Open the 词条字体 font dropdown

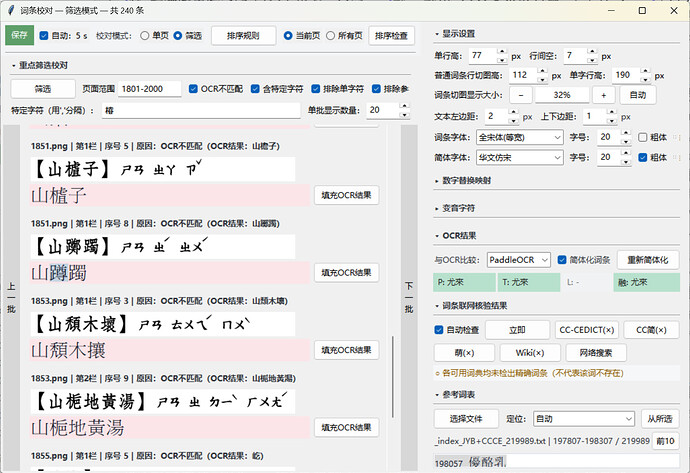click(x=520, y=137)
